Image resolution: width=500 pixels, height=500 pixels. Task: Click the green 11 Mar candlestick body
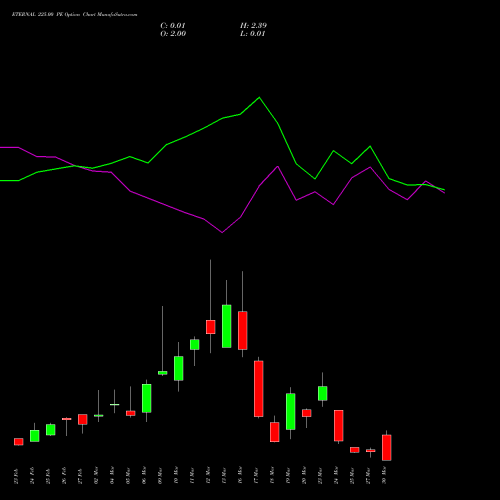195,345
